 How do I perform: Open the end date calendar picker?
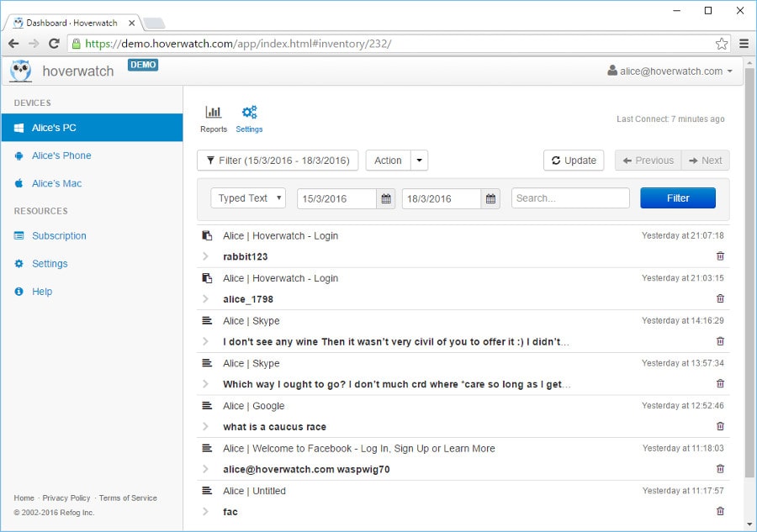pos(491,198)
